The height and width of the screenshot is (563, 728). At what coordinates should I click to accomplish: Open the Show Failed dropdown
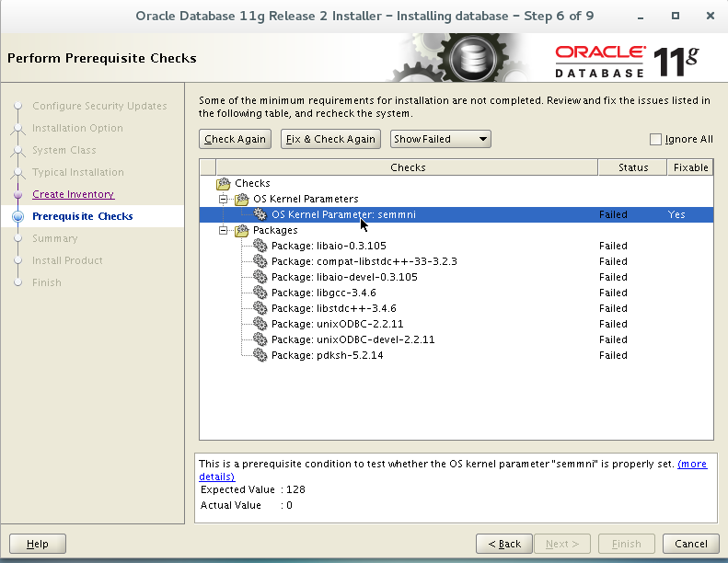click(x=441, y=139)
